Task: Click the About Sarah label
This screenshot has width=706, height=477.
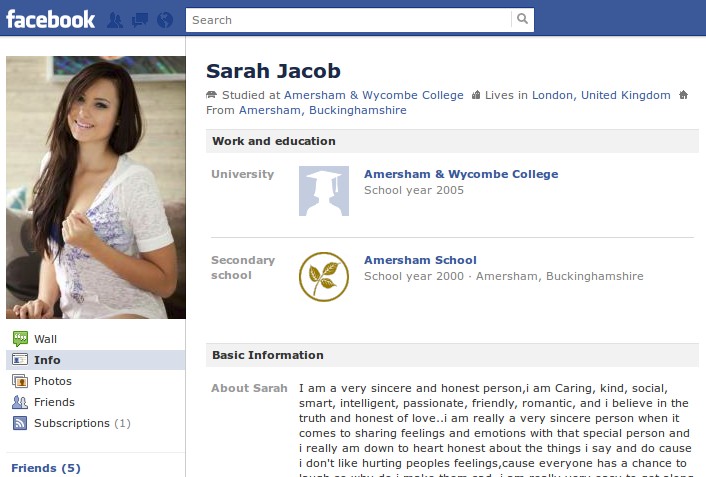Action: [x=249, y=388]
